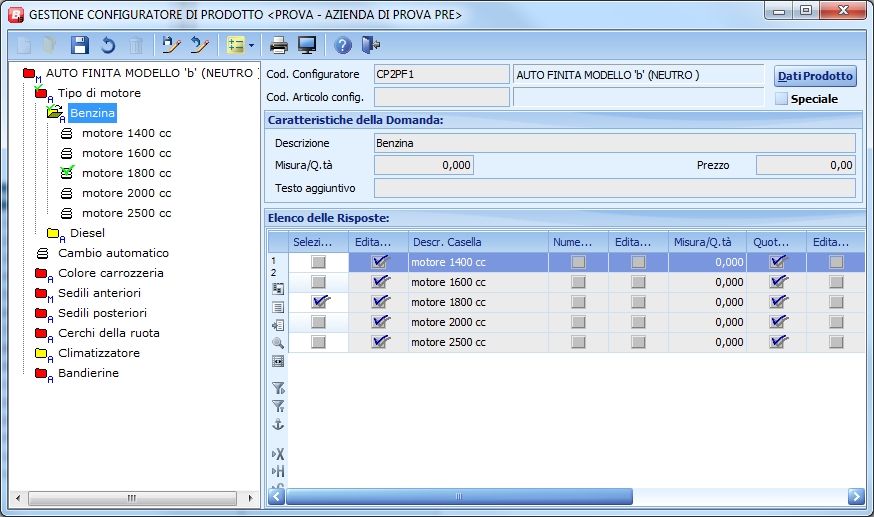The height and width of the screenshot is (517, 874).
Task: Expand the Diesel folder in tree
Action: point(86,233)
